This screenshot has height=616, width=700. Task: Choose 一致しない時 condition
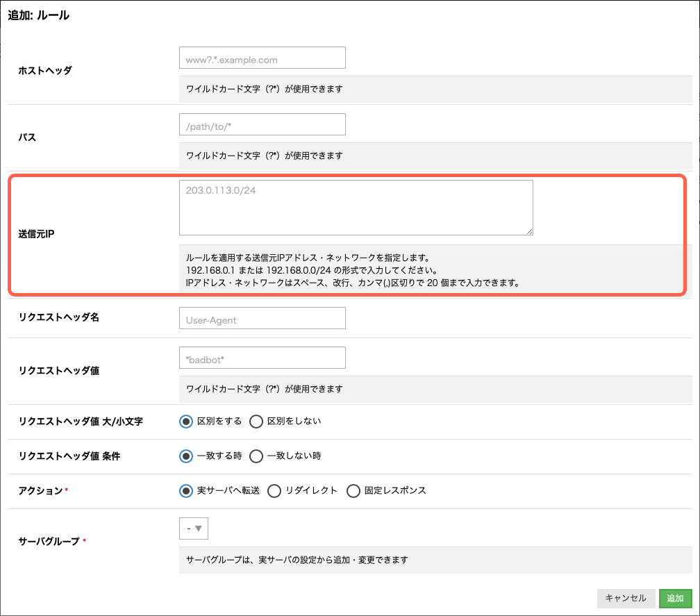pos(256,456)
